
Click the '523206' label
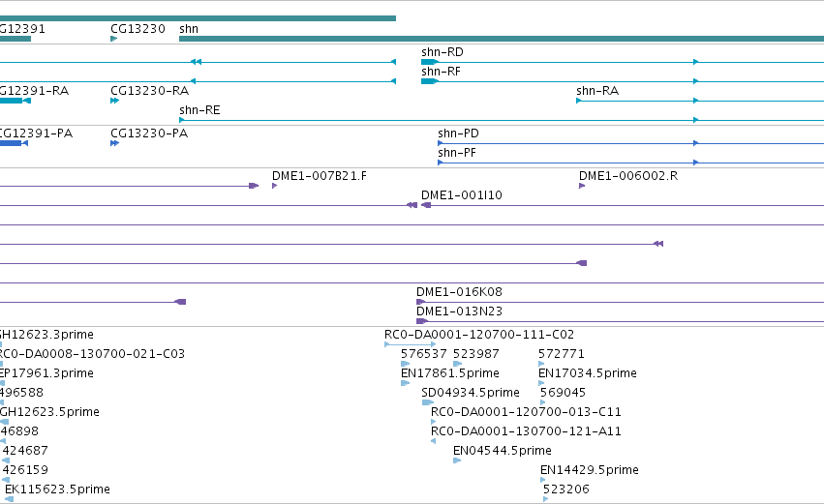566,489
